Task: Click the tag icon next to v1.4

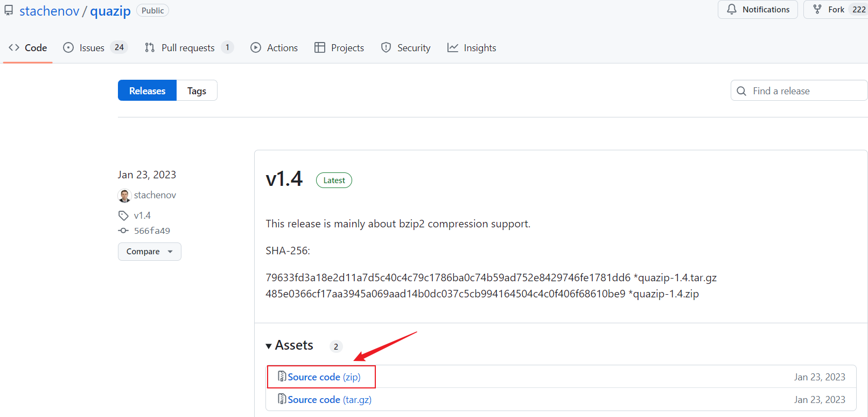Action: [x=123, y=216]
